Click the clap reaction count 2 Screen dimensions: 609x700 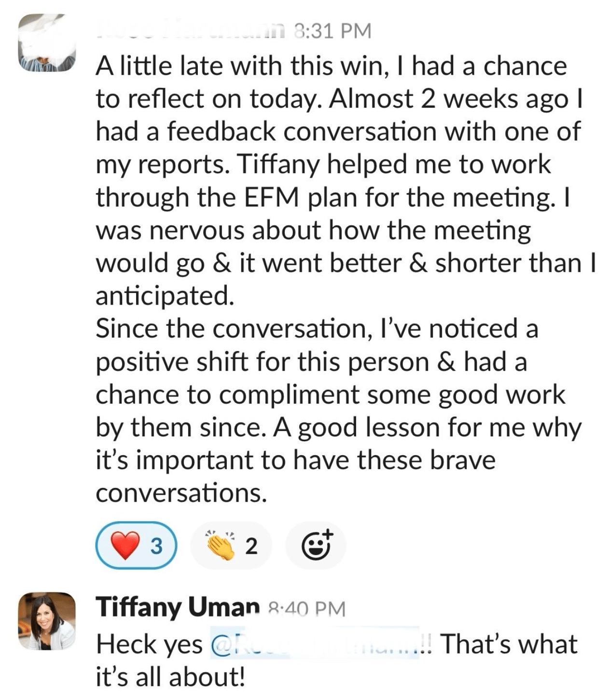click(x=251, y=546)
